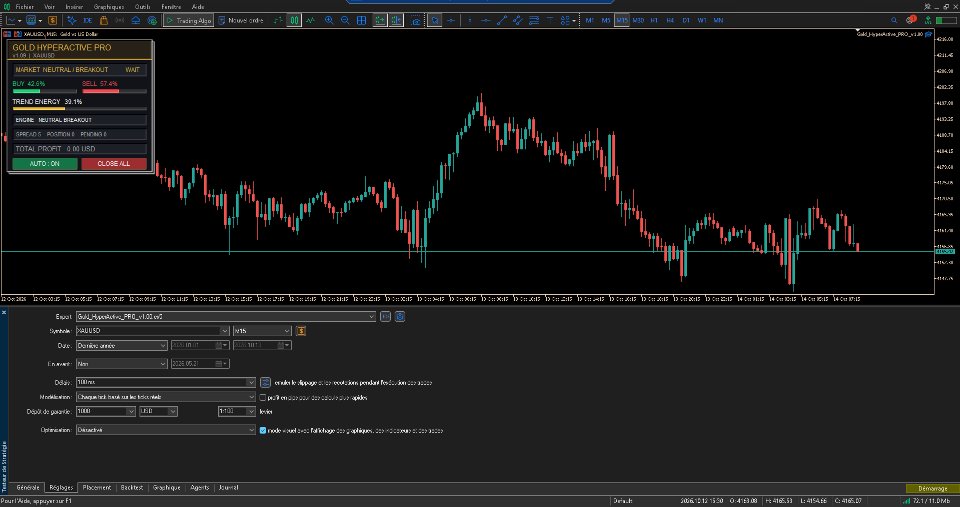Expand the En avant Non dropdown
The height and width of the screenshot is (507, 960).
163,364
